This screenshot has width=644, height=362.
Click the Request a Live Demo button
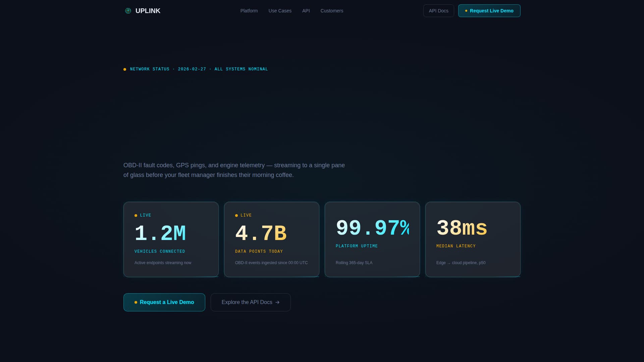point(164,302)
